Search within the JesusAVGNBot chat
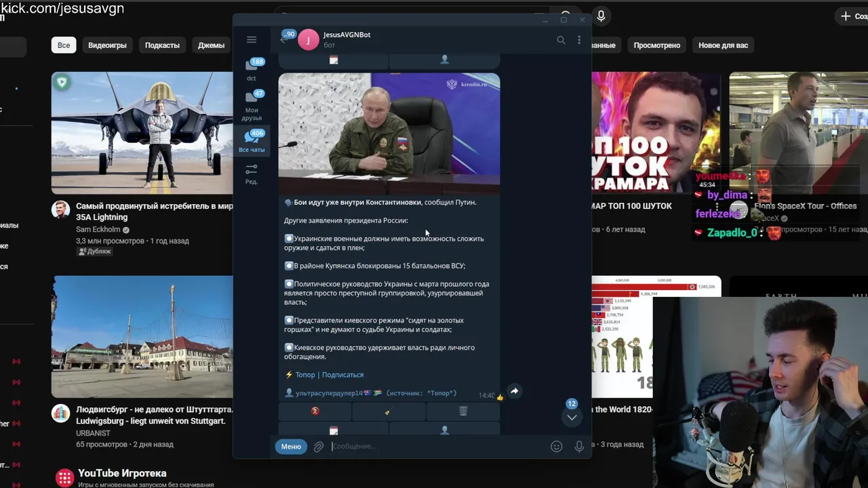Image resolution: width=868 pixels, height=488 pixels. [561, 40]
